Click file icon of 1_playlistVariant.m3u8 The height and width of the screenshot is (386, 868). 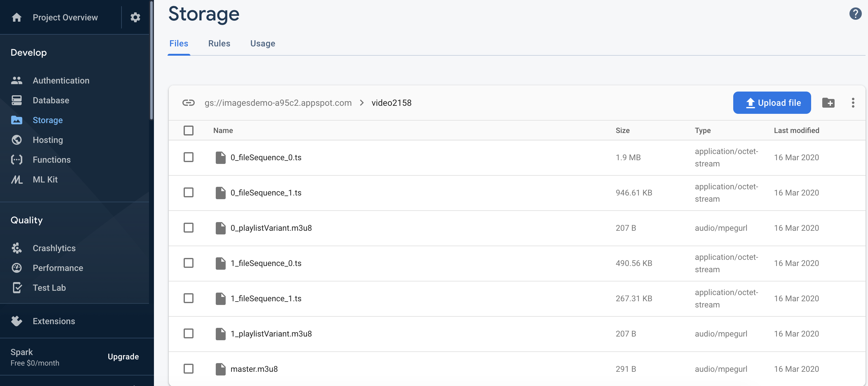[220, 333]
